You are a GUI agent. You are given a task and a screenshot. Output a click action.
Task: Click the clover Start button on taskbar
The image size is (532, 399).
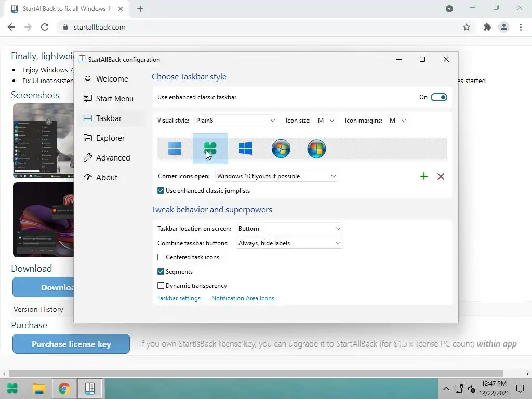coord(12,389)
